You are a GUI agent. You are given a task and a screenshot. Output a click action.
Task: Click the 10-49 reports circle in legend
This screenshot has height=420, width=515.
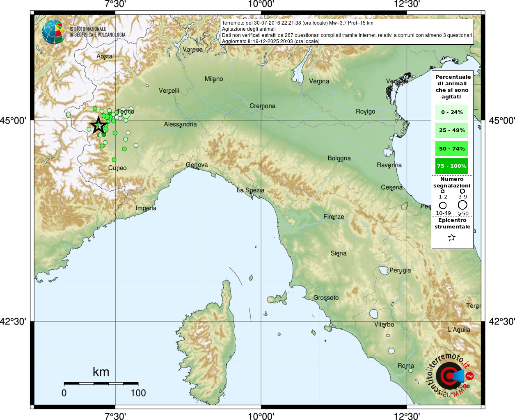(443, 205)
